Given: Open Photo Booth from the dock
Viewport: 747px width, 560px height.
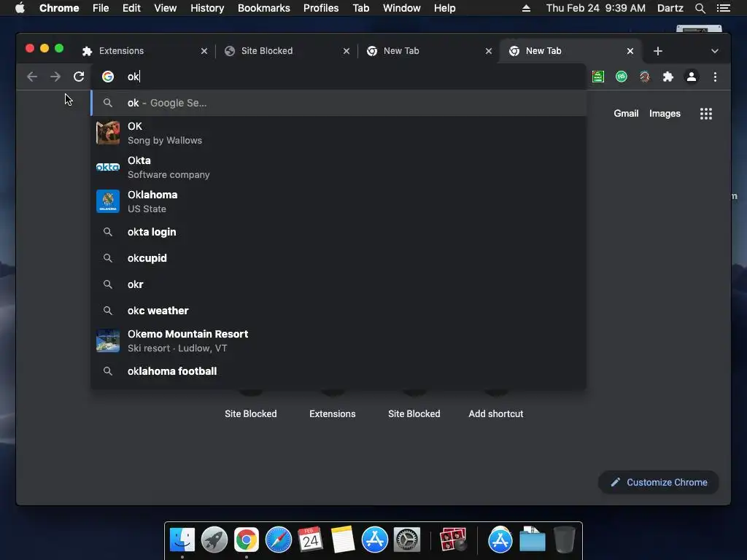Looking at the screenshot, I should coord(452,540).
